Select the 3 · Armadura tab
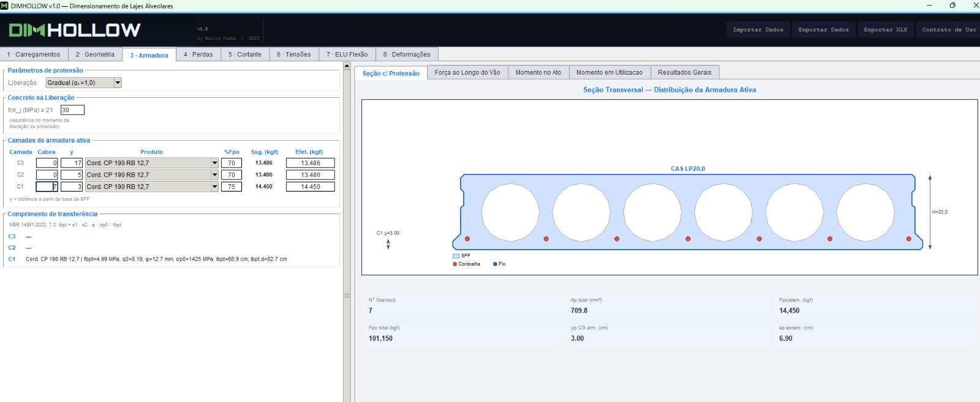 point(149,55)
